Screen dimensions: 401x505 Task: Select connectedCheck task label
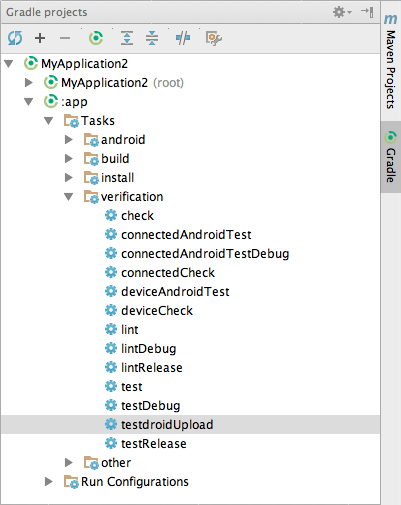tap(168, 273)
